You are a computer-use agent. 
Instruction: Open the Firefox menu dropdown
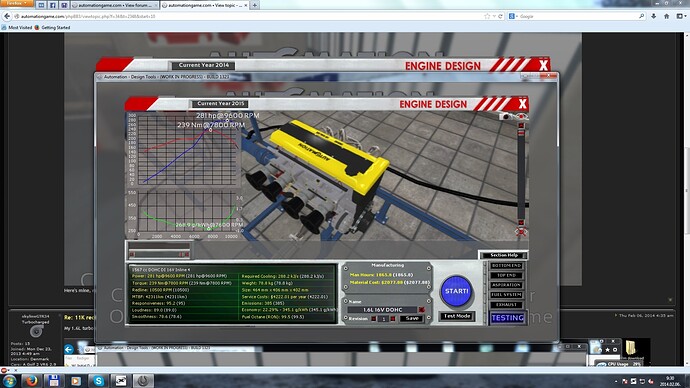click(16, 3)
